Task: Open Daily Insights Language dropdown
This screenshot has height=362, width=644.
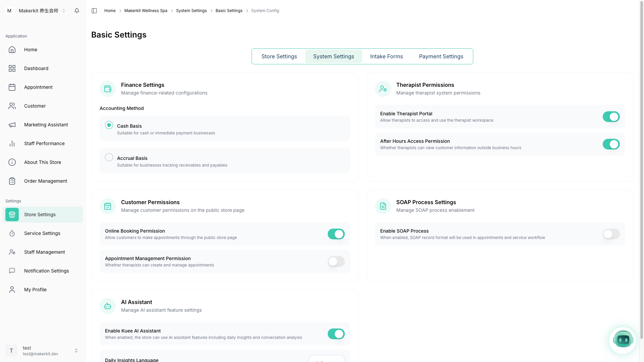Action: coord(326,359)
